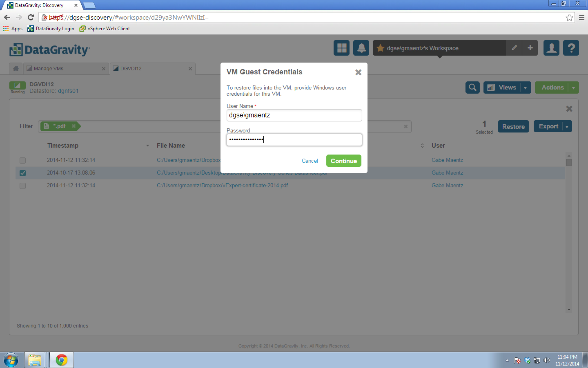Open the Action Center flag icon
This screenshot has width=588, height=368.
(x=517, y=360)
